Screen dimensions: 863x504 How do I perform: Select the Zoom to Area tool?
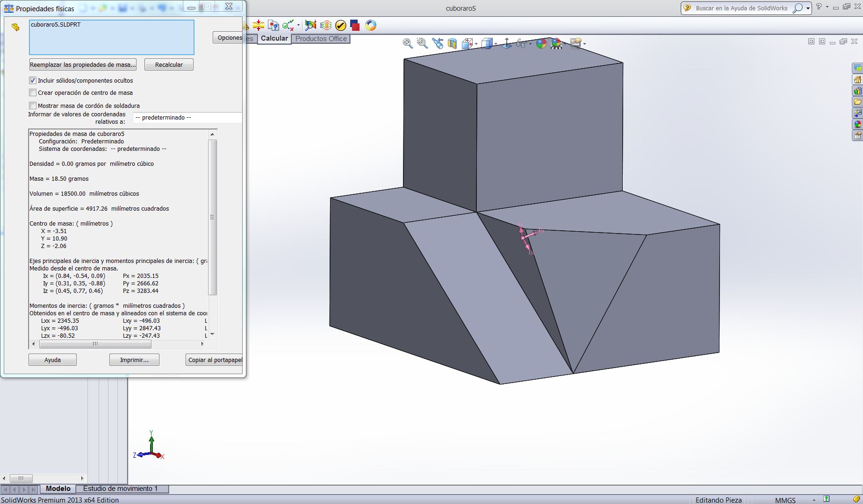click(x=422, y=43)
